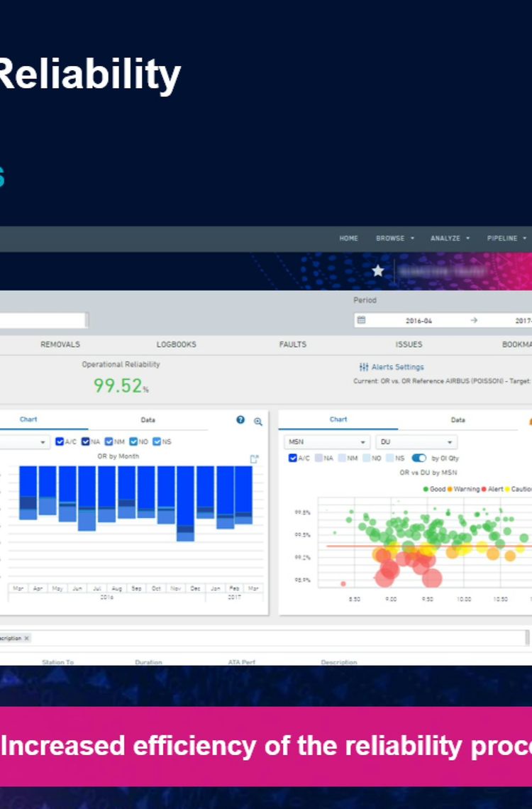Open the Data tab of the left chart
Viewport: 532px width, 809px height.
(148, 420)
